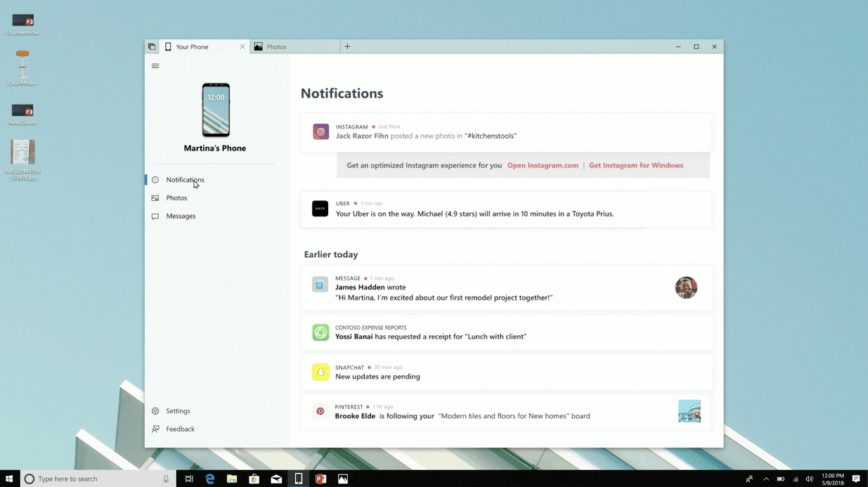Open Mail from the taskbar
The image size is (868, 487).
(276, 479)
